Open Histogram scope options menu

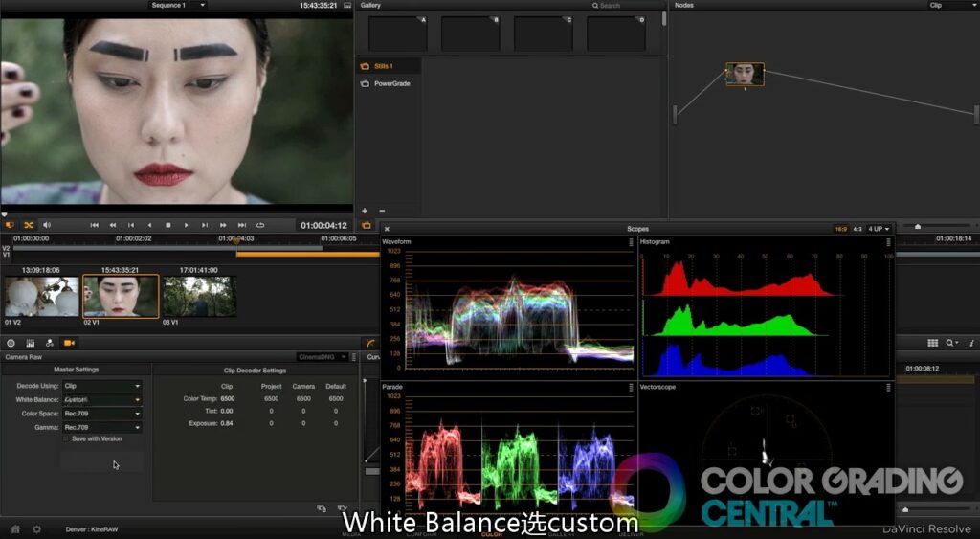(x=888, y=242)
